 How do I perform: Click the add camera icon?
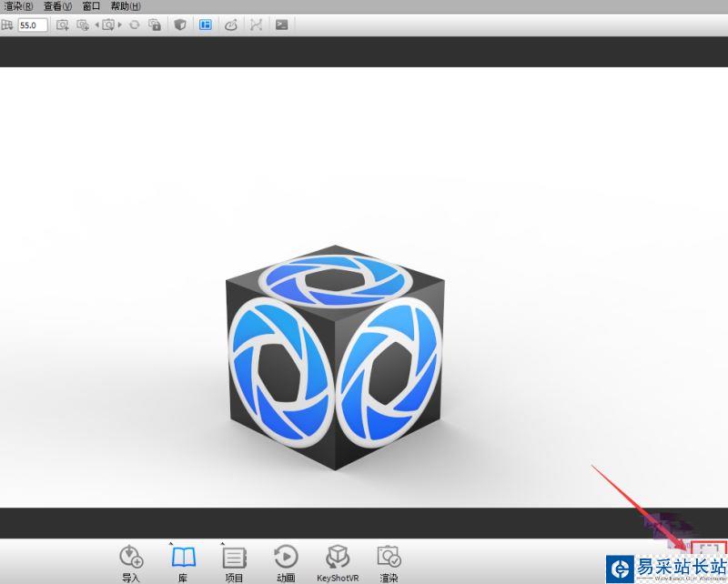62,25
